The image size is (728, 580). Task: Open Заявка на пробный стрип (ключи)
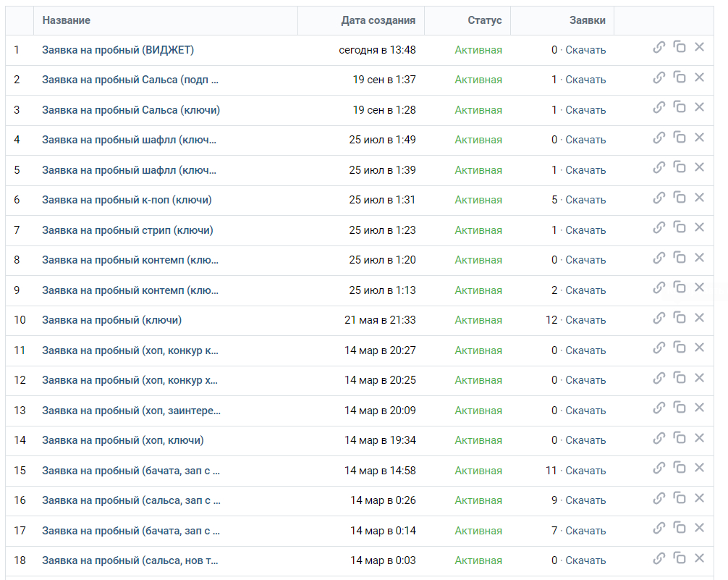(x=127, y=230)
